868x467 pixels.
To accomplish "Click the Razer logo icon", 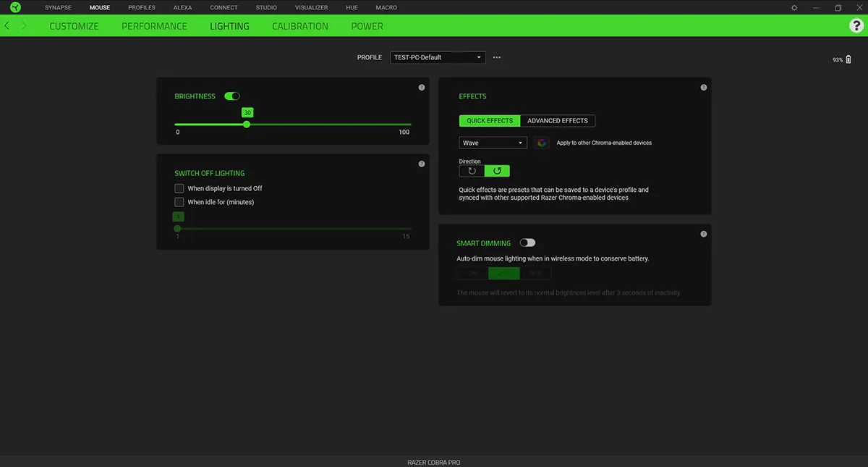I will click(x=14, y=7).
